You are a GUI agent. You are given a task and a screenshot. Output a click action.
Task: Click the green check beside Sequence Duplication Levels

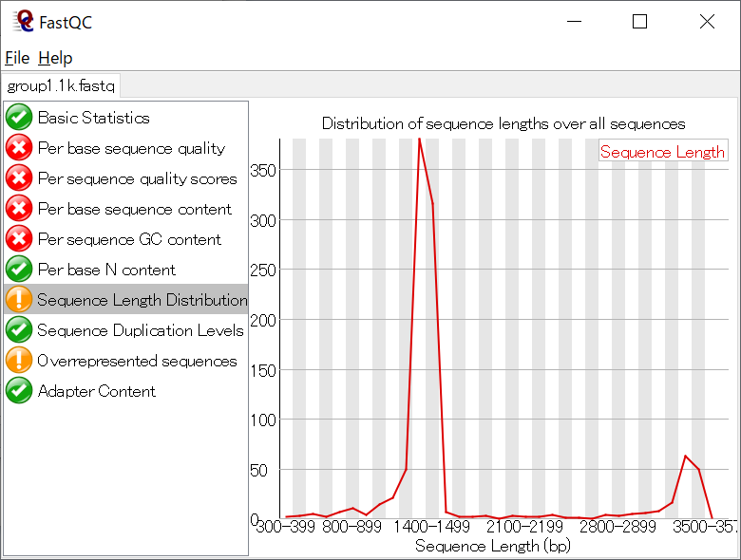(19, 329)
